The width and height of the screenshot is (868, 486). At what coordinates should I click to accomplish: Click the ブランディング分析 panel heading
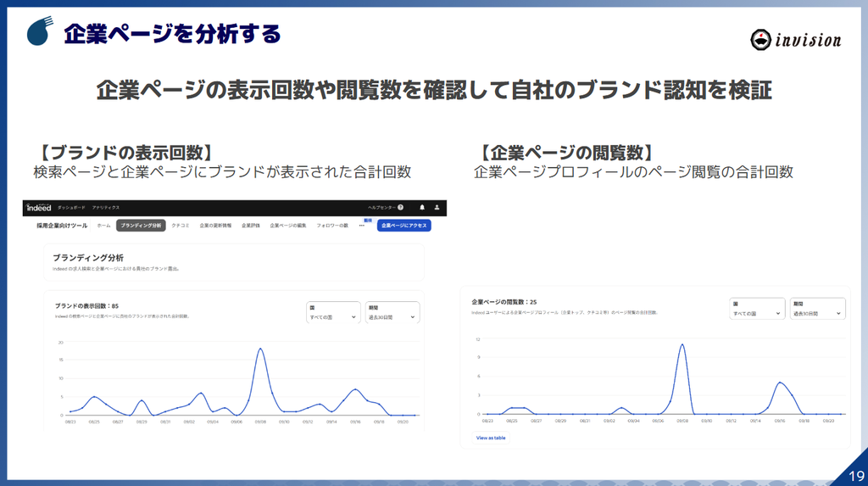(88, 258)
